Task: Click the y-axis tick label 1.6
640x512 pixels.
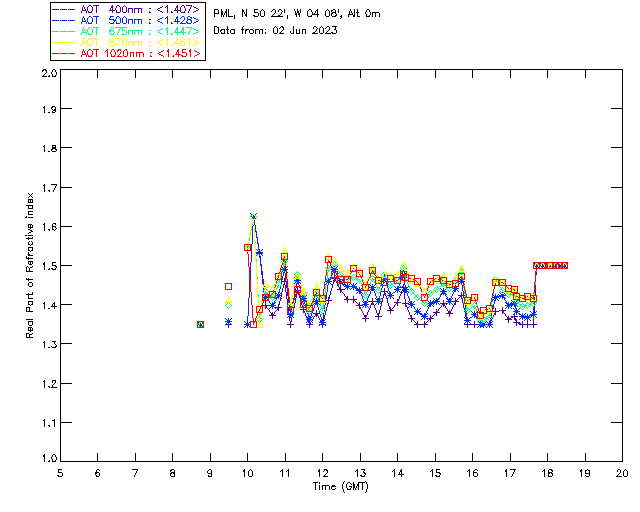Action: tap(49, 227)
